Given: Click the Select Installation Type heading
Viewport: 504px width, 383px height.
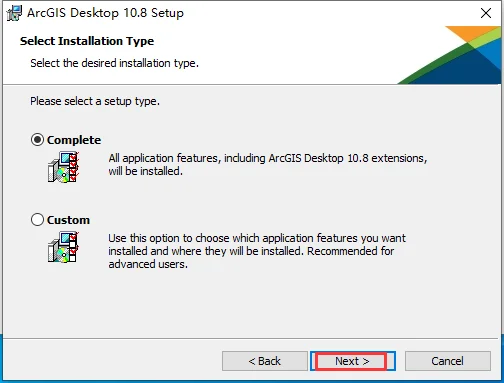Looking at the screenshot, I should point(87,41).
